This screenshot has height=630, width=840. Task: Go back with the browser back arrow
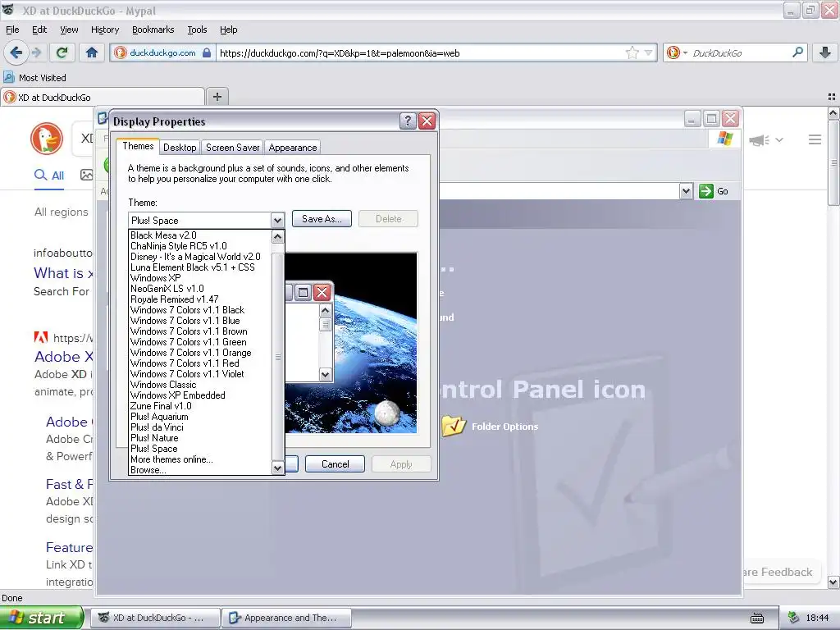coord(16,52)
